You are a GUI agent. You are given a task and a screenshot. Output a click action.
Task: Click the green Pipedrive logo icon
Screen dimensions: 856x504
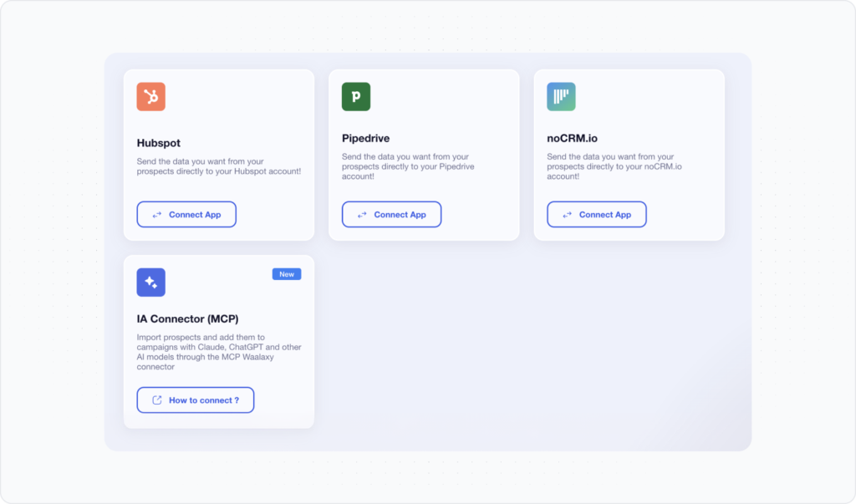tap(356, 97)
